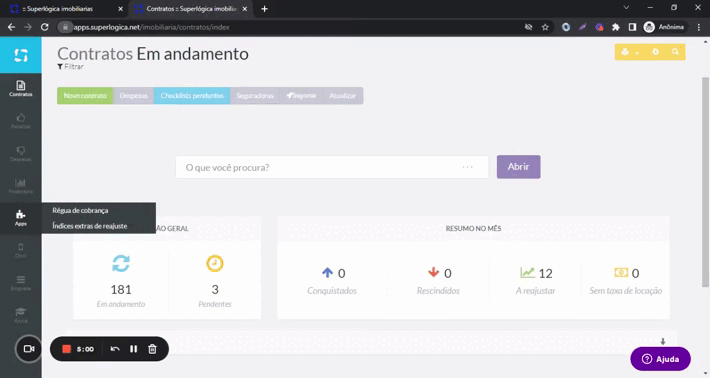
Task: Open the Anônima profile button
Action: [x=664, y=27]
